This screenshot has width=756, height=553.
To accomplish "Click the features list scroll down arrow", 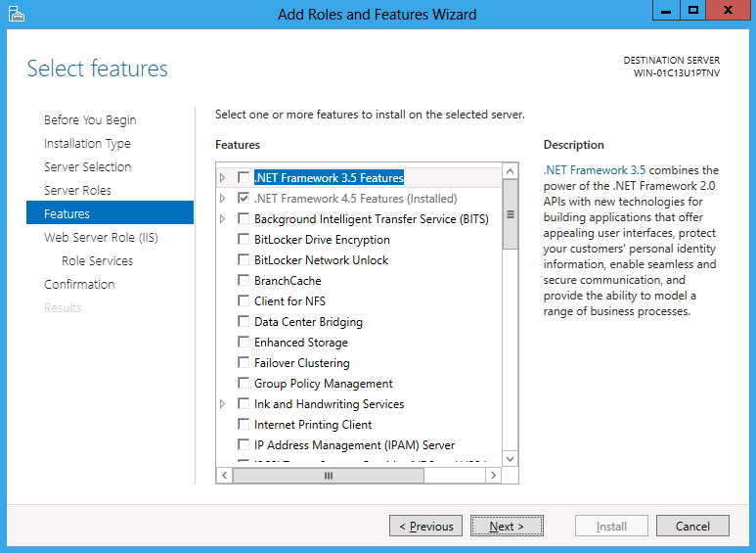I will coord(511,459).
